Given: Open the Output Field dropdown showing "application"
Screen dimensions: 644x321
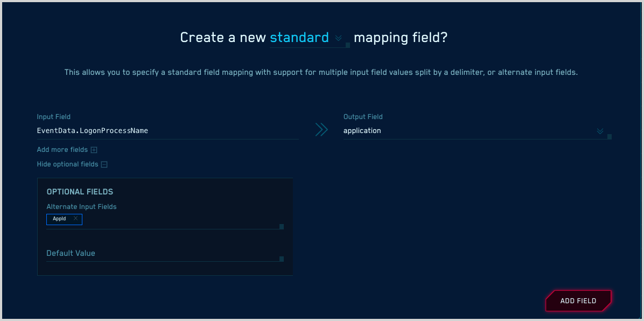Looking at the screenshot, I should [599, 131].
